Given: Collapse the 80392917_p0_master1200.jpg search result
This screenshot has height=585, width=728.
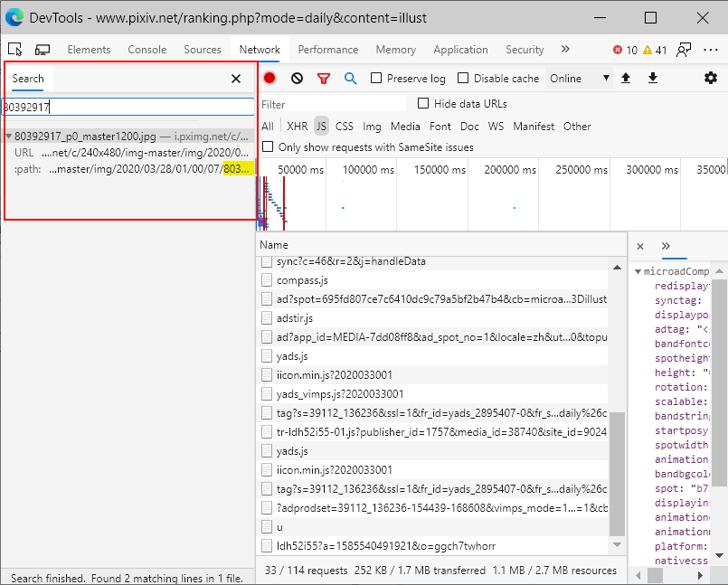Looking at the screenshot, I should click(x=8, y=136).
